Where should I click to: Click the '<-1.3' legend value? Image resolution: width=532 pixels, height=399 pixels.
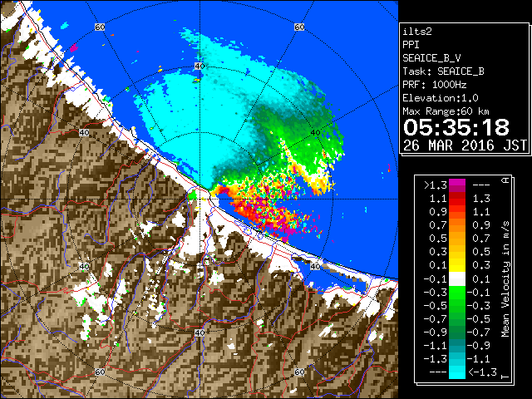(482, 372)
